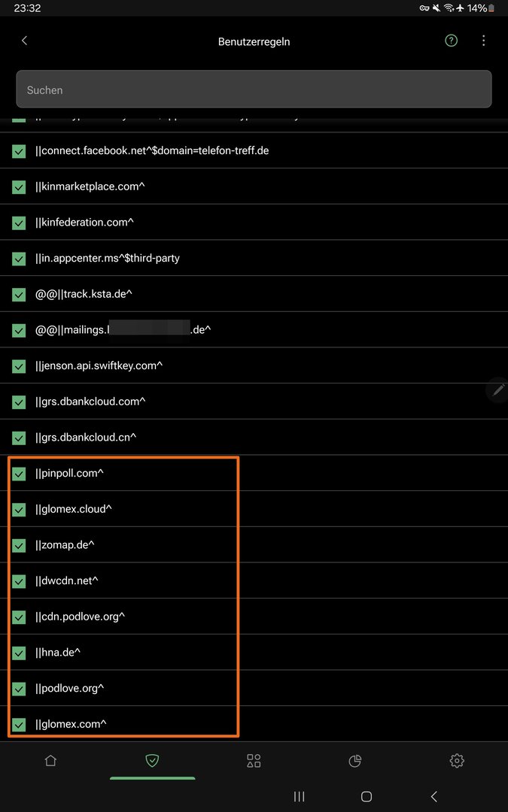The height and width of the screenshot is (812, 508).
Task: Open the apps grid tab icon
Action: 254,761
